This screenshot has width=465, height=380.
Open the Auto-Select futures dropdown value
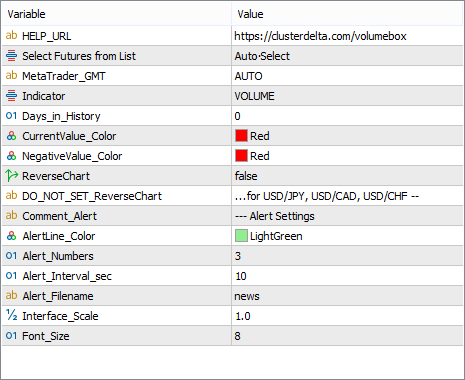[x=347, y=56]
